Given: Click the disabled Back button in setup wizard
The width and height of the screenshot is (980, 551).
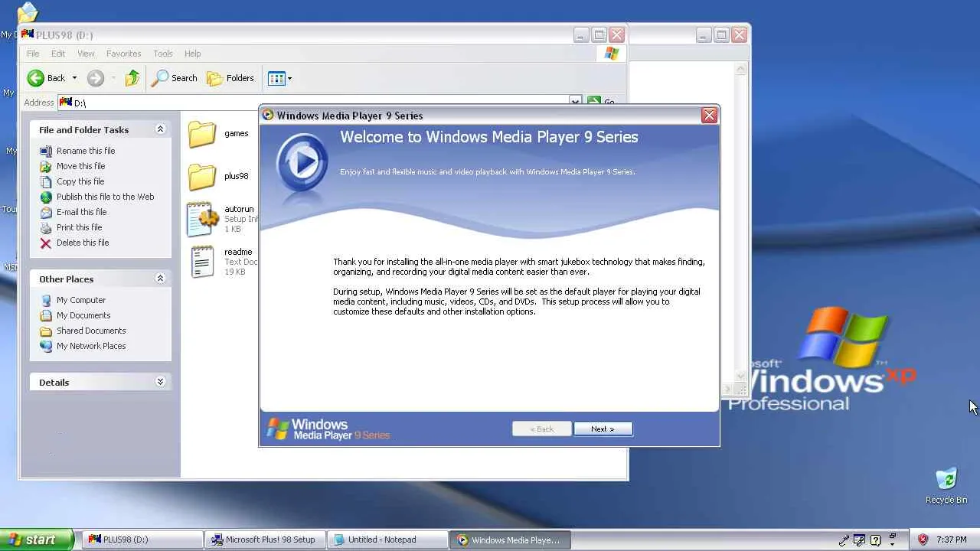Looking at the screenshot, I should click(x=541, y=429).
